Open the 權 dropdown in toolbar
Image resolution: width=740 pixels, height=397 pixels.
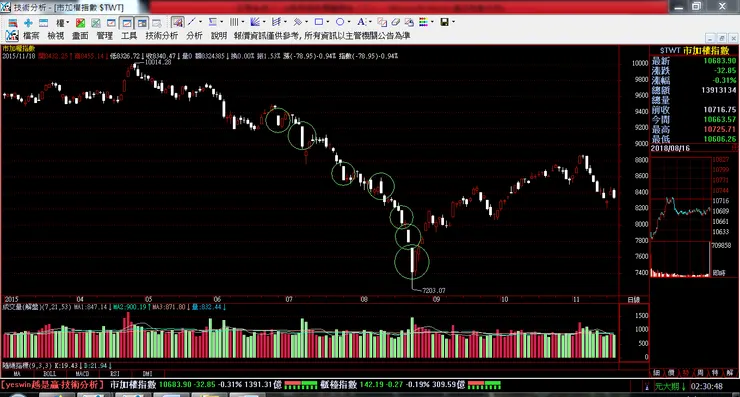62,22
